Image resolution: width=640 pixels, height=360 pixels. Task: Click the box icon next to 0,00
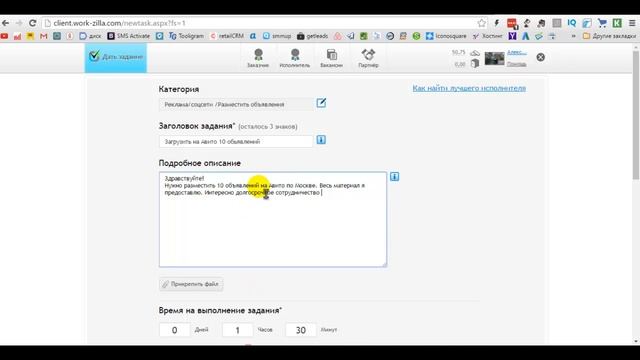click(x=475, y=64)
